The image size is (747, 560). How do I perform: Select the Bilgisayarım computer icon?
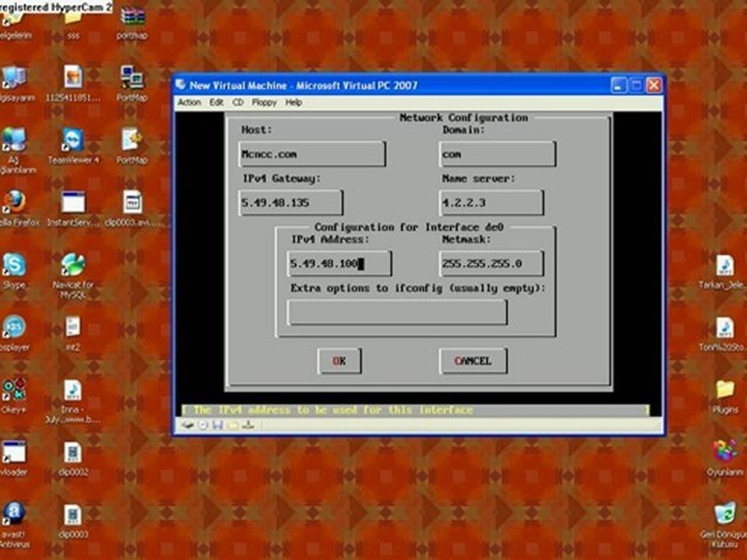click(14, 78)
